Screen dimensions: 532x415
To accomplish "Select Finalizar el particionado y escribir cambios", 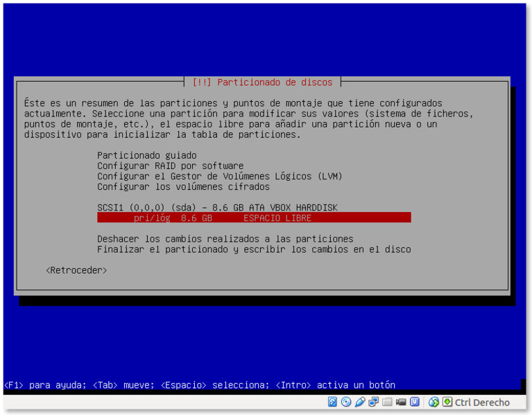I will [x=254, y=249].
